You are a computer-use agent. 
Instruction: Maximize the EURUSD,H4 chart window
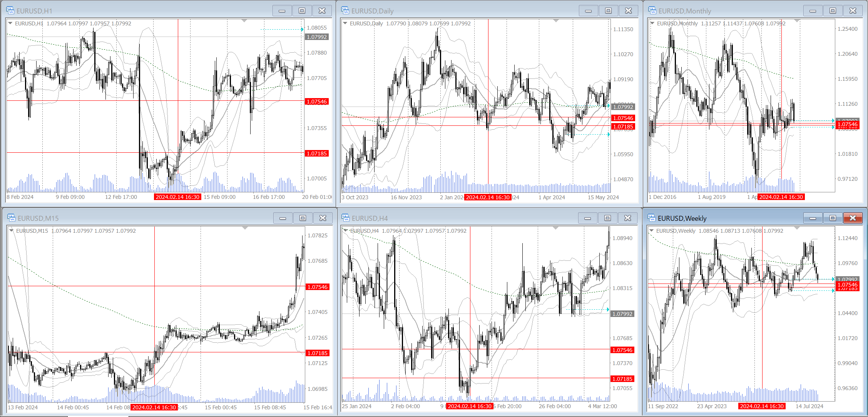608,218
